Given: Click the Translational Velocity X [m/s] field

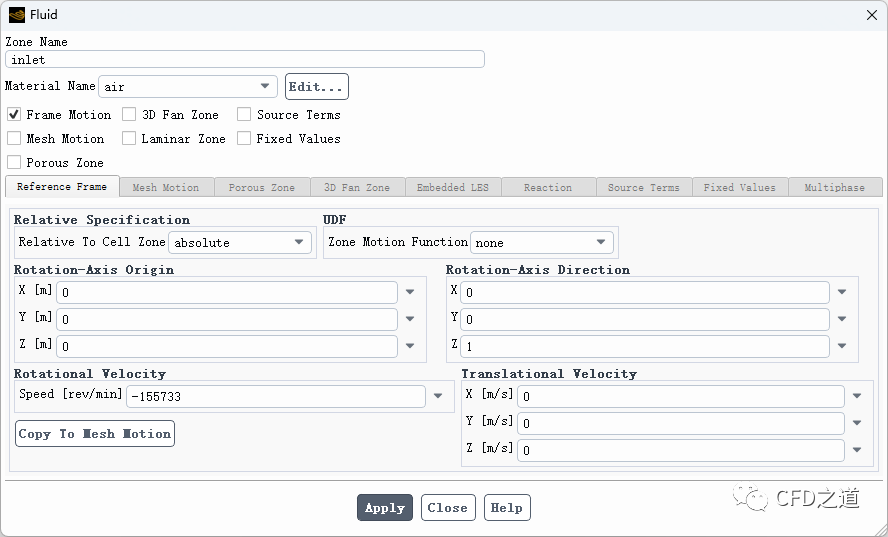Looking at the screenshot, I should pos(681,397).
